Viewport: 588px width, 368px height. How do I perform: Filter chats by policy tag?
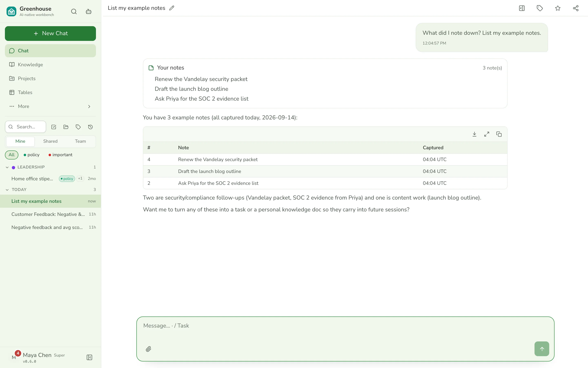(x=32, y=155)
